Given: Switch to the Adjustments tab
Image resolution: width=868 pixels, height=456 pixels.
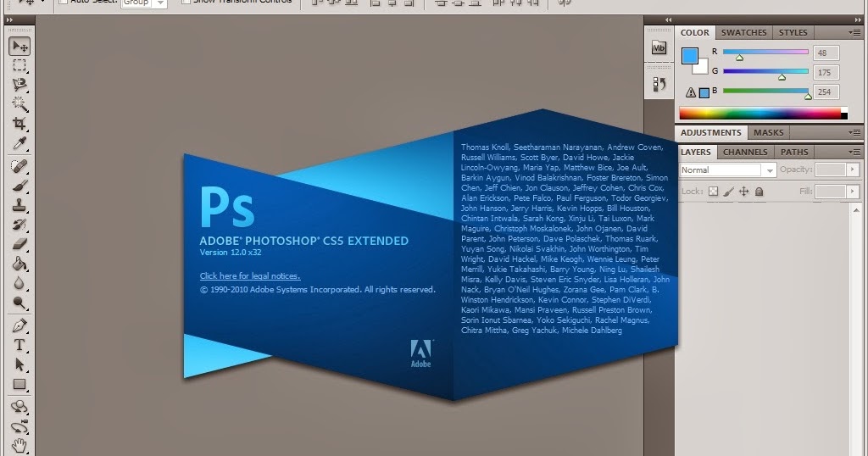Looking at the screenshot, I should [711, 133].
